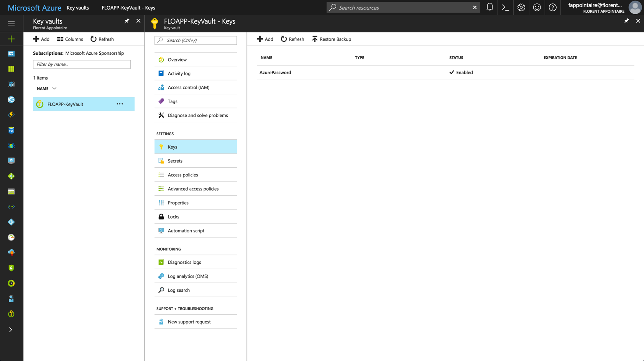Open portal settings gear icon
644x361 pixels.
pos(521,7)
